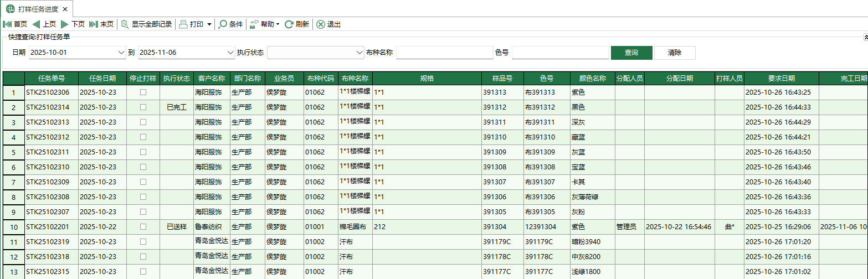Select row header number 1
Image resolution: width=868 pixels, height=279 pixels.
(x=14, y=92)
